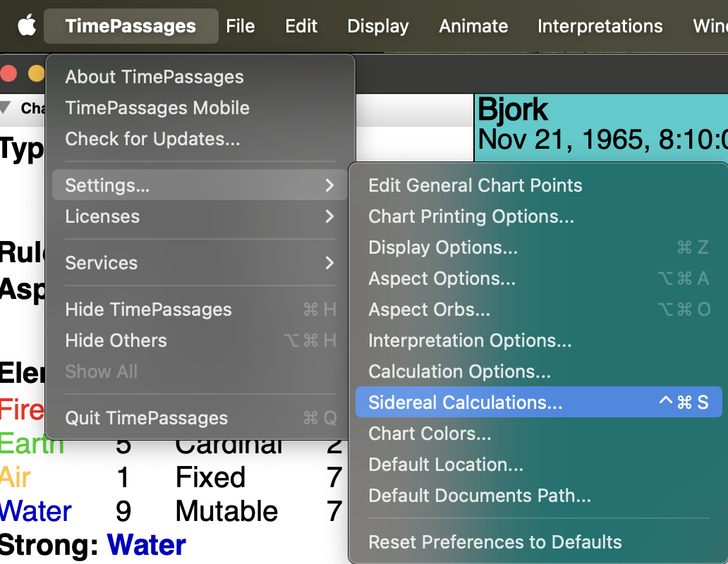Select Sidereal Calculations...
The width and height of the screenshot is (728, 564).
[x=538, y=402]
